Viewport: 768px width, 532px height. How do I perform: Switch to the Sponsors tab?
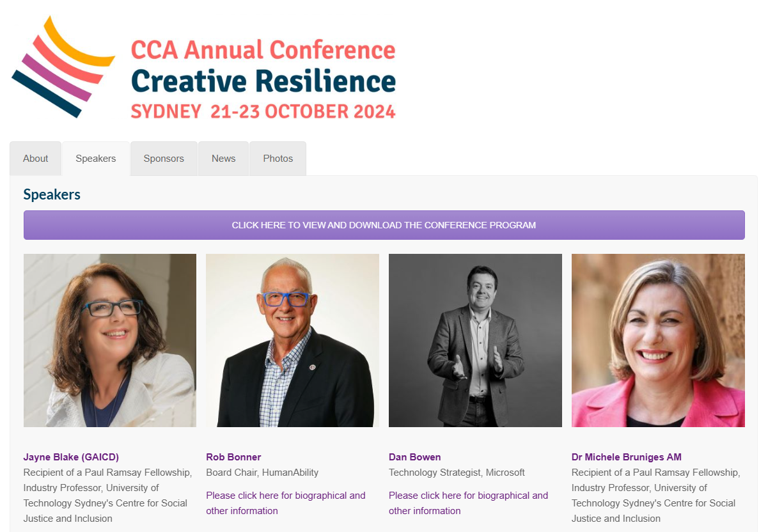164,159
